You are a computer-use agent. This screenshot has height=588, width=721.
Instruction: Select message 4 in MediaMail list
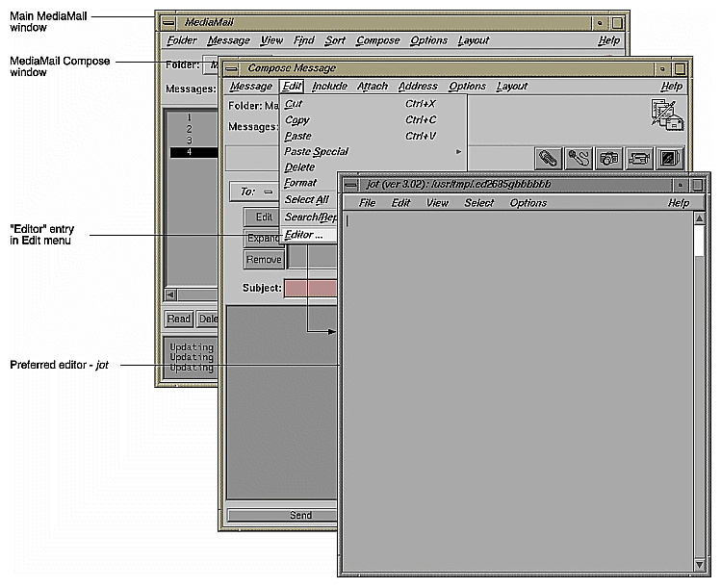193,152
